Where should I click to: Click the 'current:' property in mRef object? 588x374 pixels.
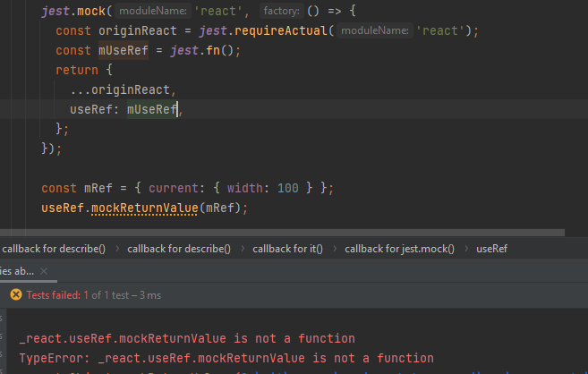pos(176,188)
